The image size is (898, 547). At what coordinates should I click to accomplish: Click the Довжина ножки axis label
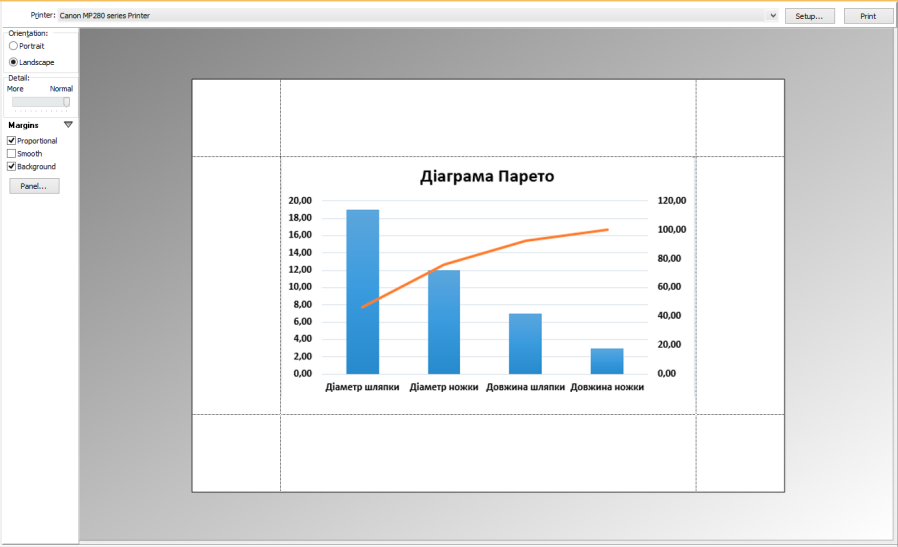click(x=607, y=387)
